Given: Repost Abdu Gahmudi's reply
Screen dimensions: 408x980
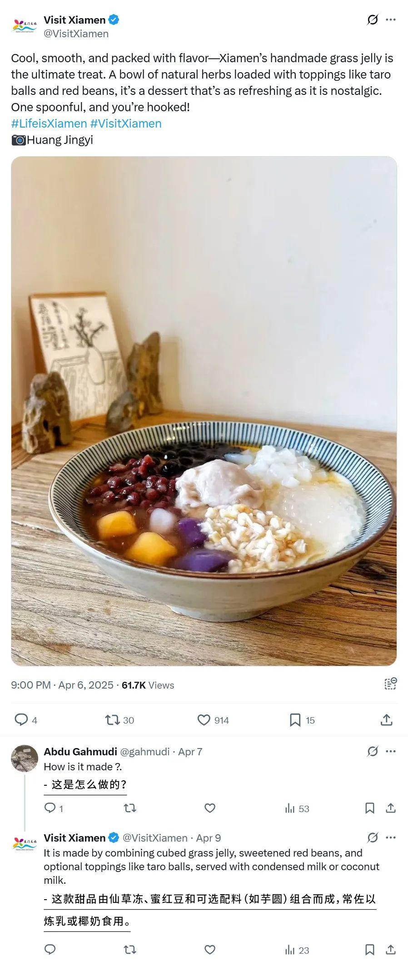Looking at the screenshot, I should click(x=130, y=808).
